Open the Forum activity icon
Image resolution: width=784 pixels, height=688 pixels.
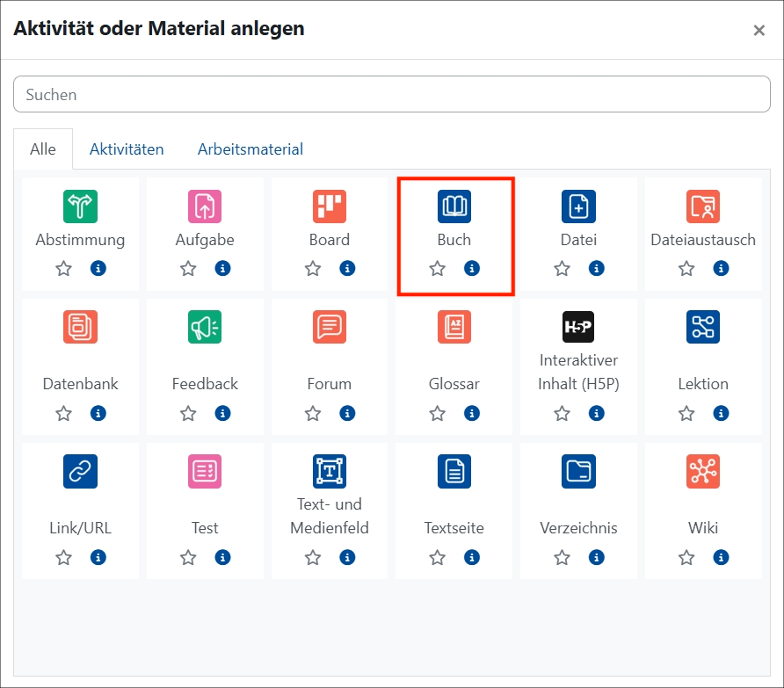[x=330, y=326]
